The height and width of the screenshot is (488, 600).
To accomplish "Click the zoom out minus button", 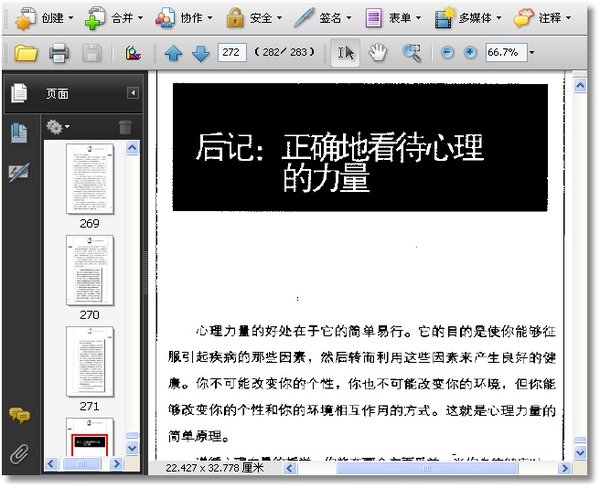I will pos(447,53).
